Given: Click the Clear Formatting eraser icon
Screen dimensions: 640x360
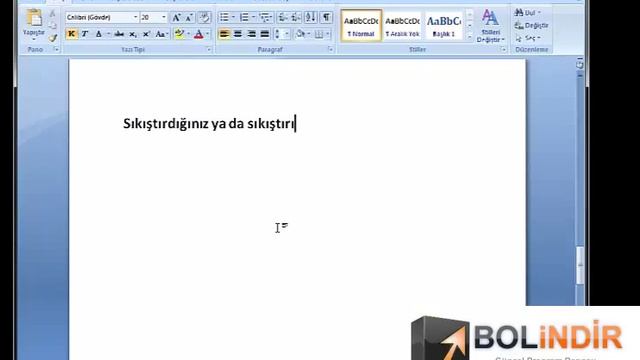Looking at the screenshot, I should 204,18.
